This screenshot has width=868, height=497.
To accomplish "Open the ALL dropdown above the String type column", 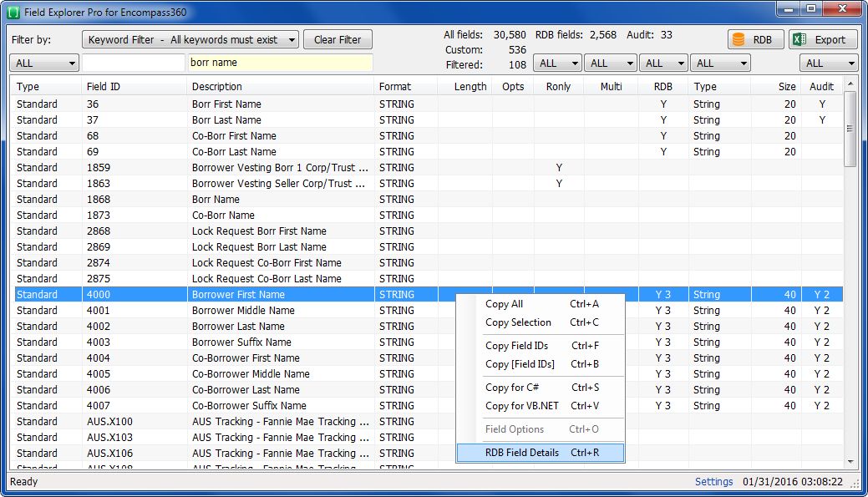I will pyautogui.click(x=720, y=63).
